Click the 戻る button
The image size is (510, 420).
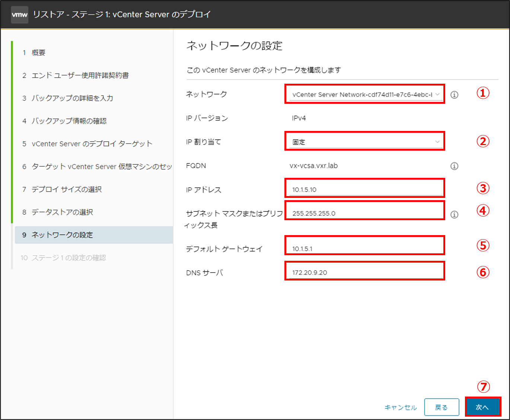(442, 407)
